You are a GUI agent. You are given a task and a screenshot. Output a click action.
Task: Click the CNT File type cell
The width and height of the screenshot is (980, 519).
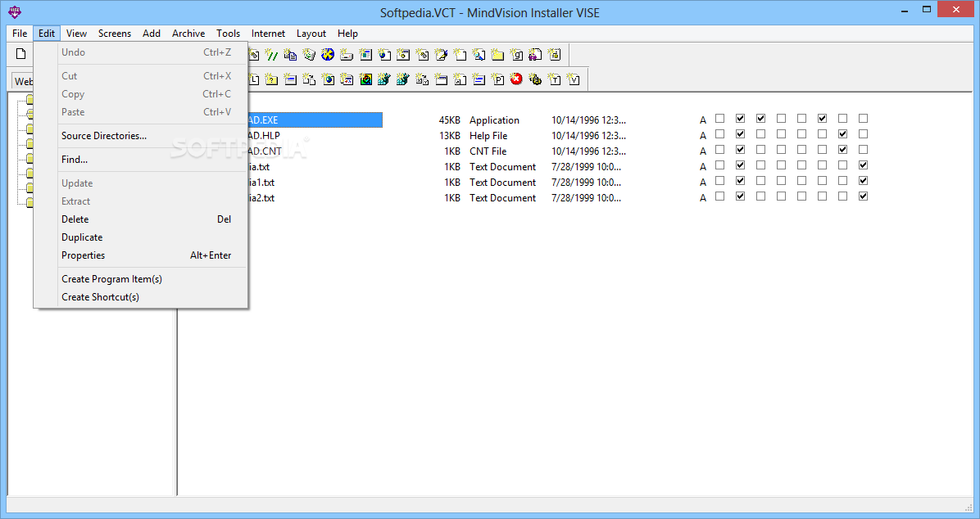tap(488, 151)
